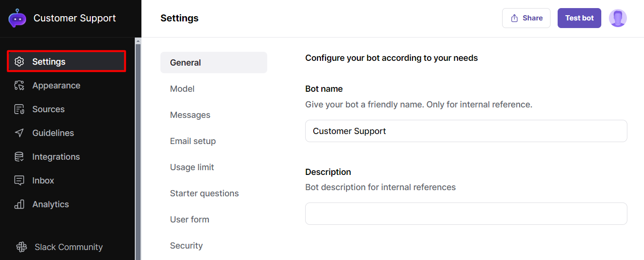Go to Email setup section
This screenshot has height=260, width=644.
click(193, 141)
